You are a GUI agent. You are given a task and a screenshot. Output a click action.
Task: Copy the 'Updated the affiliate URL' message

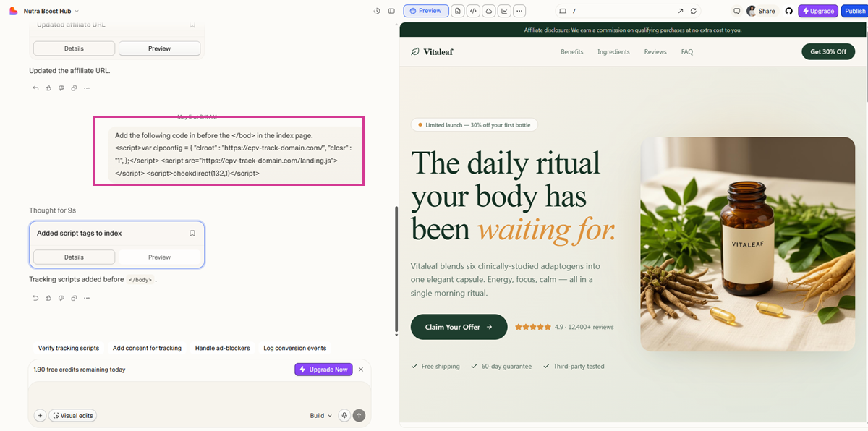(x=74, y=88)
